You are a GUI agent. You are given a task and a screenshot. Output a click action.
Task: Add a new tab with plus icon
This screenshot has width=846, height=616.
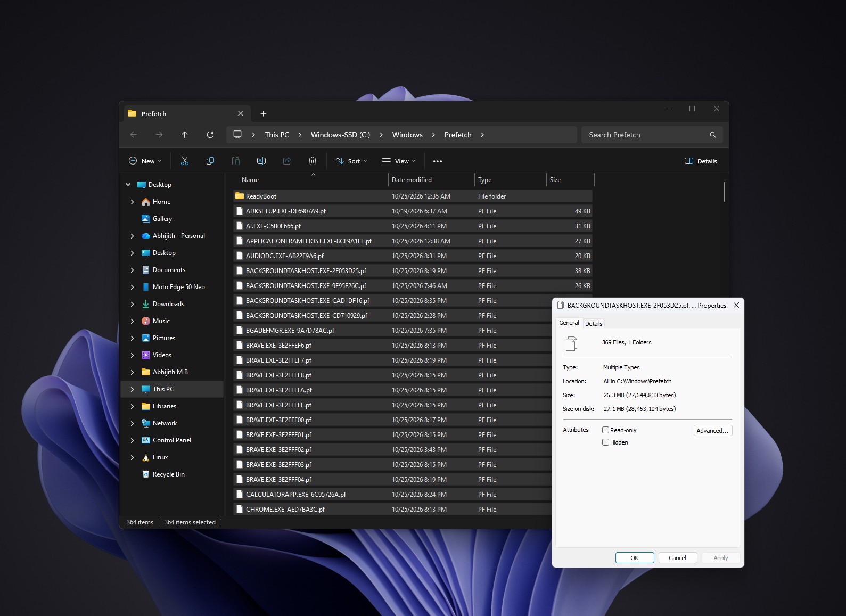point(263,113)
